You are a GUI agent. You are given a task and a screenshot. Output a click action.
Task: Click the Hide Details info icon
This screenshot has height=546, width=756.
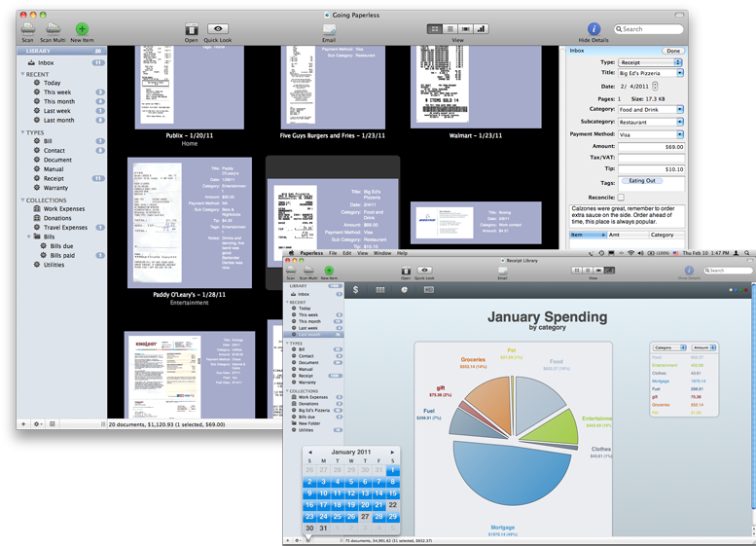click(594, 29)
